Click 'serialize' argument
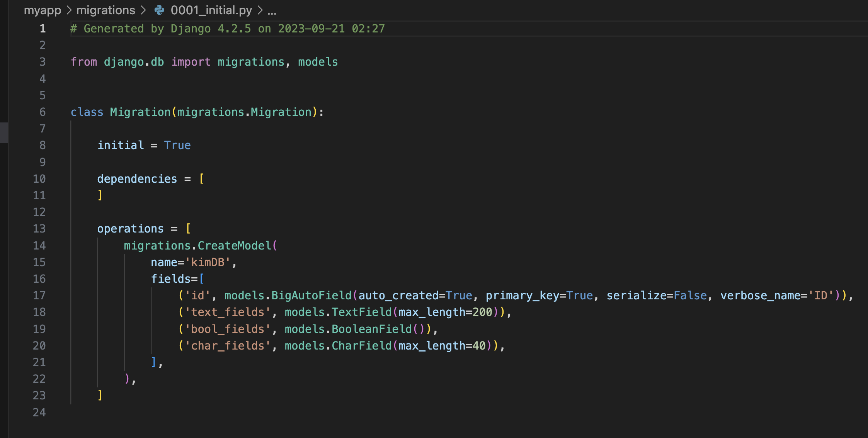868x438 pixels. click(637, 295)
